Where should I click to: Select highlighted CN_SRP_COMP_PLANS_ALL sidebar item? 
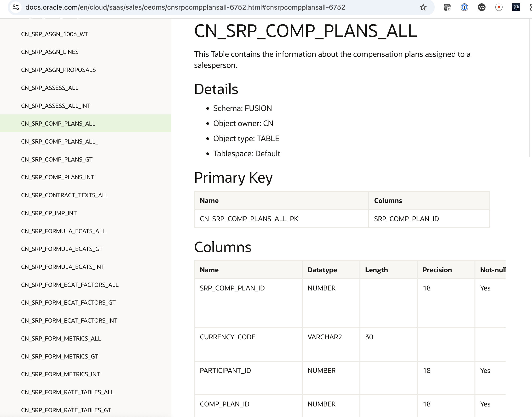coord(58,123)
